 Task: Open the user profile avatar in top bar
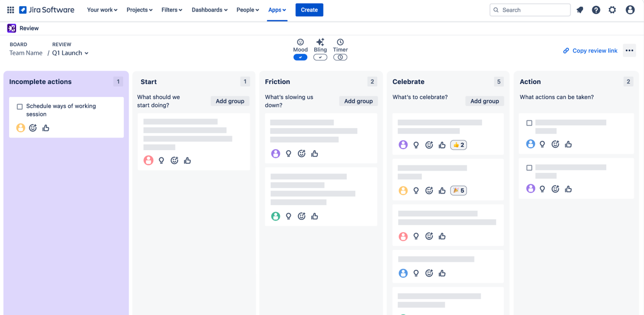pyautogui.click(x=630, y=10)
